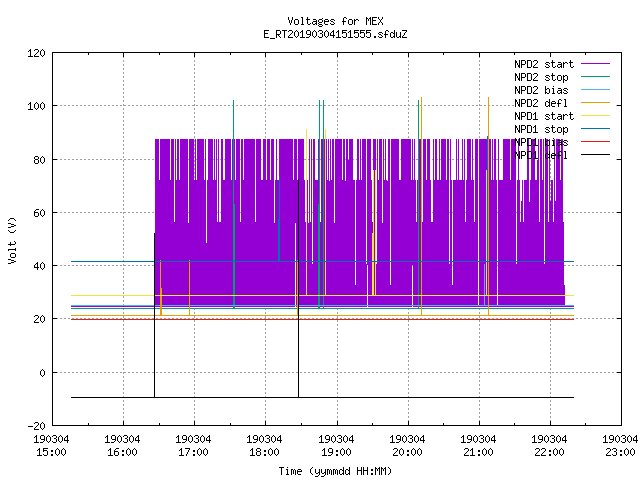Click the x-axis tick label 19:00
This screenshot has width=640, height=480.
(336, 452)
